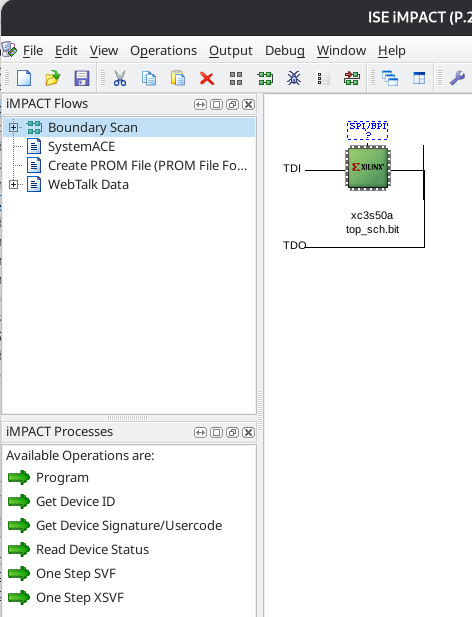Click the bug Debug Chain icon
472x617 pixels.
tap(294, 78)
